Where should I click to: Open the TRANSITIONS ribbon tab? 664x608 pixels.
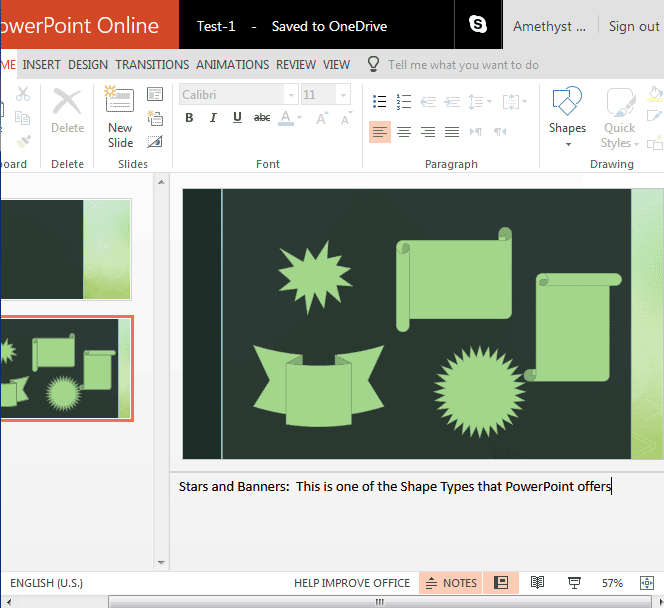pyautogui.click(x=152, y=64)
